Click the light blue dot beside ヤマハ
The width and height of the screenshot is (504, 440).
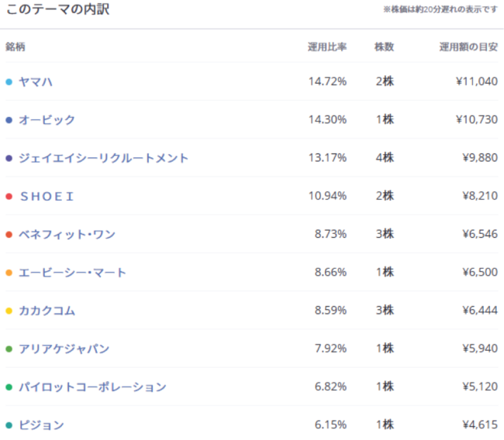pos(9,81)
